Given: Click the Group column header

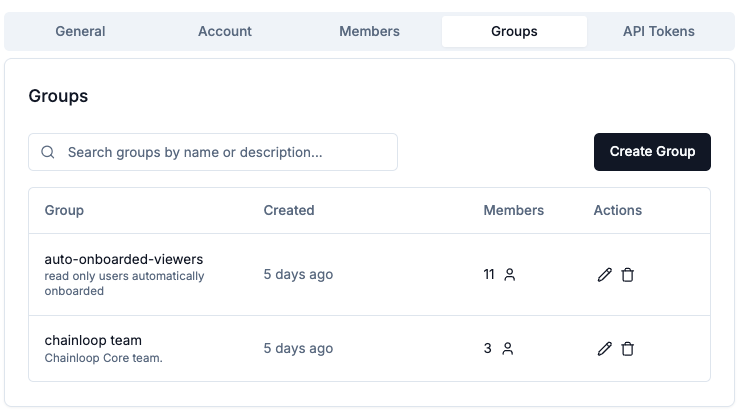Looking at the screenshot, I should point(64,210).
